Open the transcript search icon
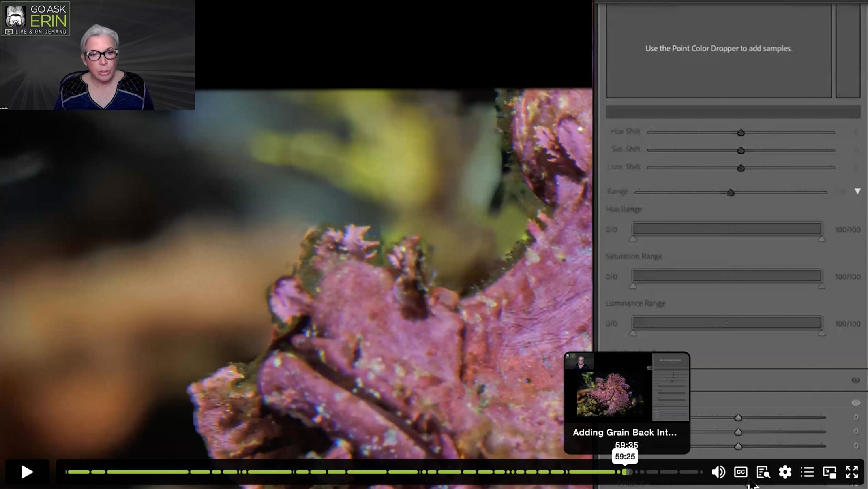 click(763, 472)
